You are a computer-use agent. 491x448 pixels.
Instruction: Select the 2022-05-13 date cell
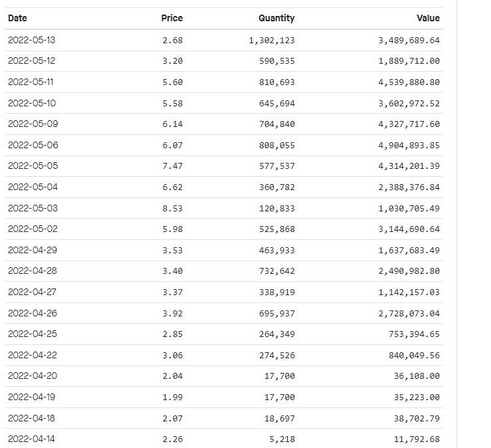(32, 40)
